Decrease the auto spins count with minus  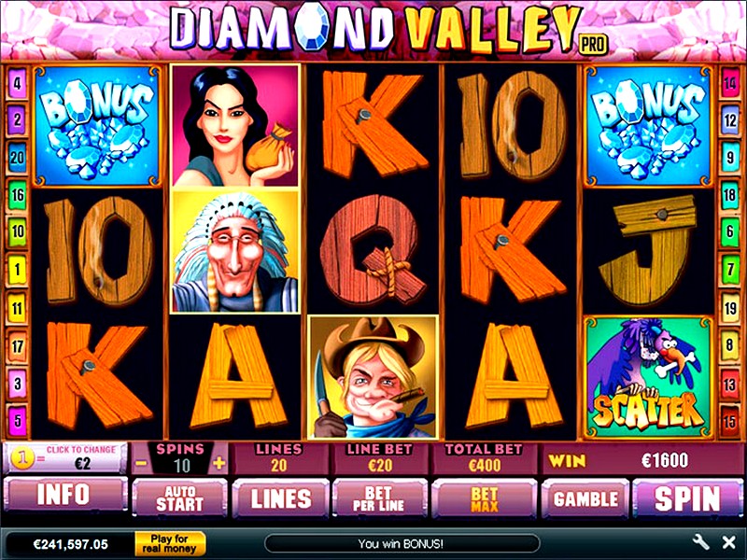(141, 463)
